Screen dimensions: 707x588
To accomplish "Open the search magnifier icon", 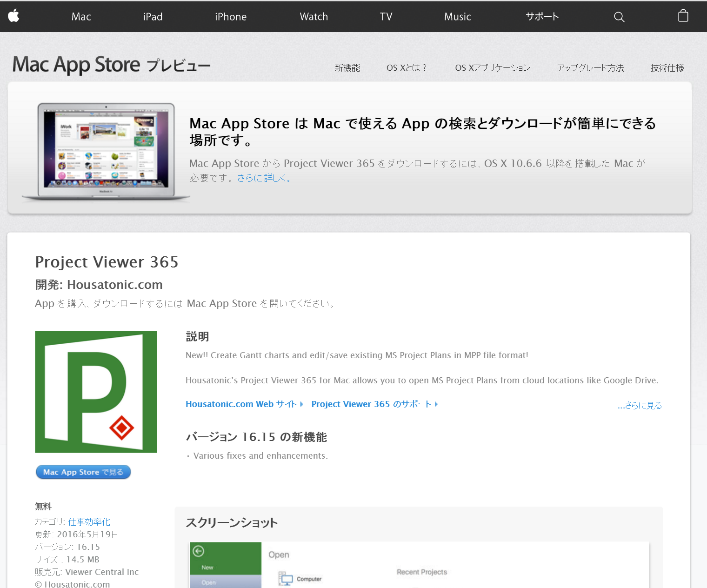I will [619, 17].
